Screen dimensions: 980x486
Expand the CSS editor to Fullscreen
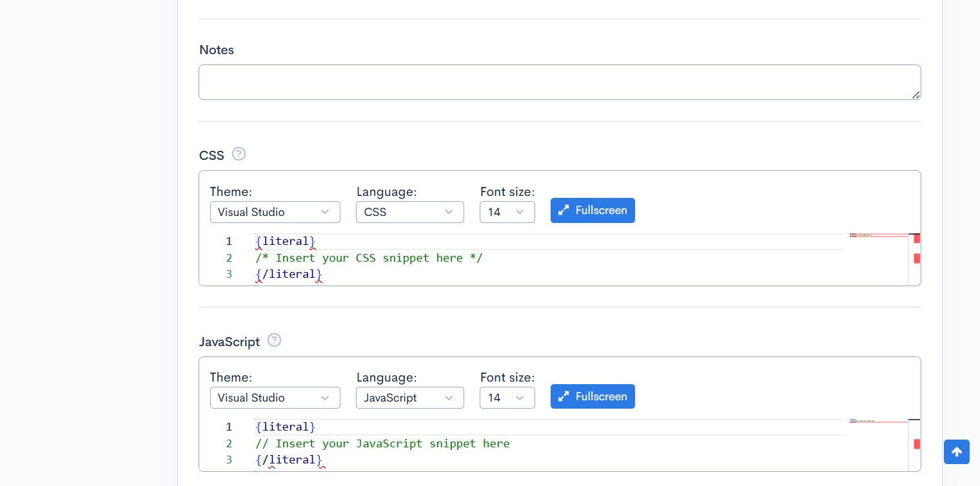point(592,211)
